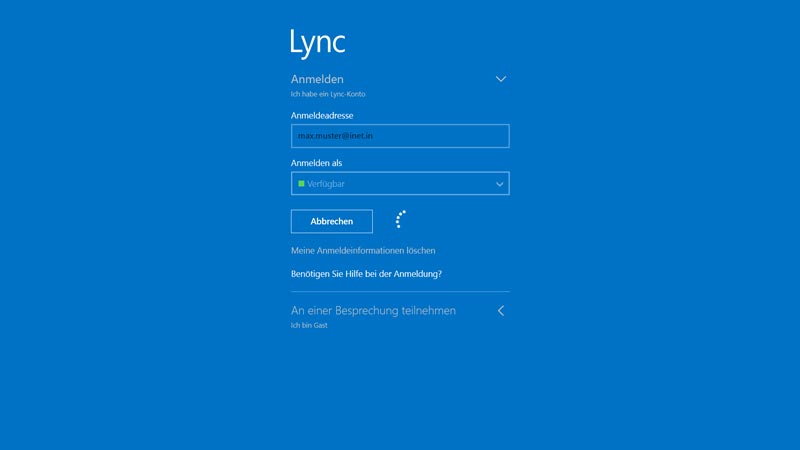Click the Anmeldeadresse label

click(x=322, y=115)
